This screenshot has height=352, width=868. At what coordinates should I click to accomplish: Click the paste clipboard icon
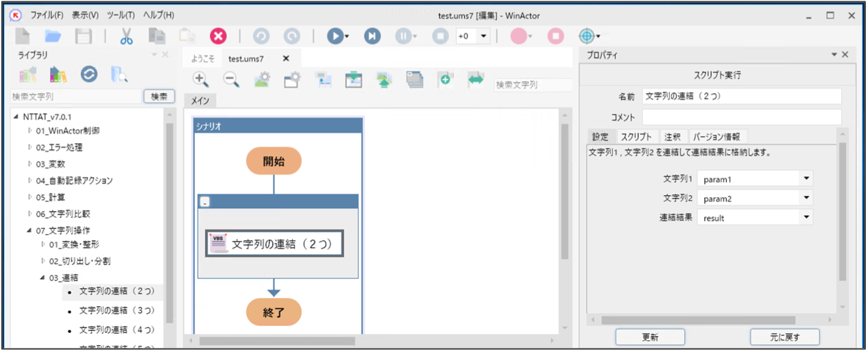click(187, 36)
